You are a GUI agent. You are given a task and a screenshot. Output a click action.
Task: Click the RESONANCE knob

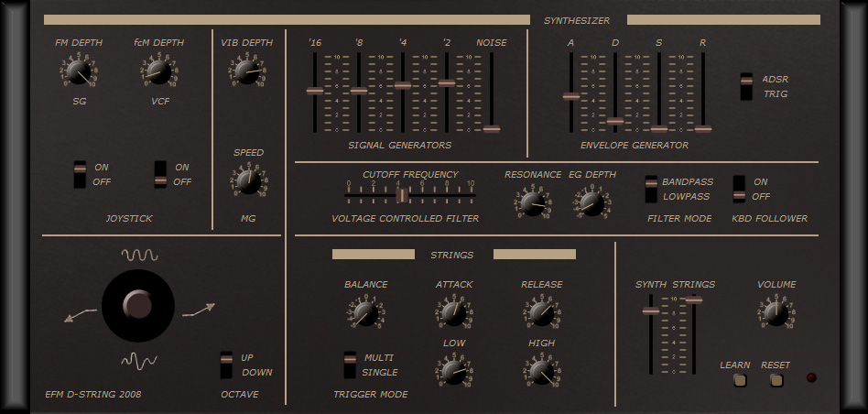pos(533,203)
